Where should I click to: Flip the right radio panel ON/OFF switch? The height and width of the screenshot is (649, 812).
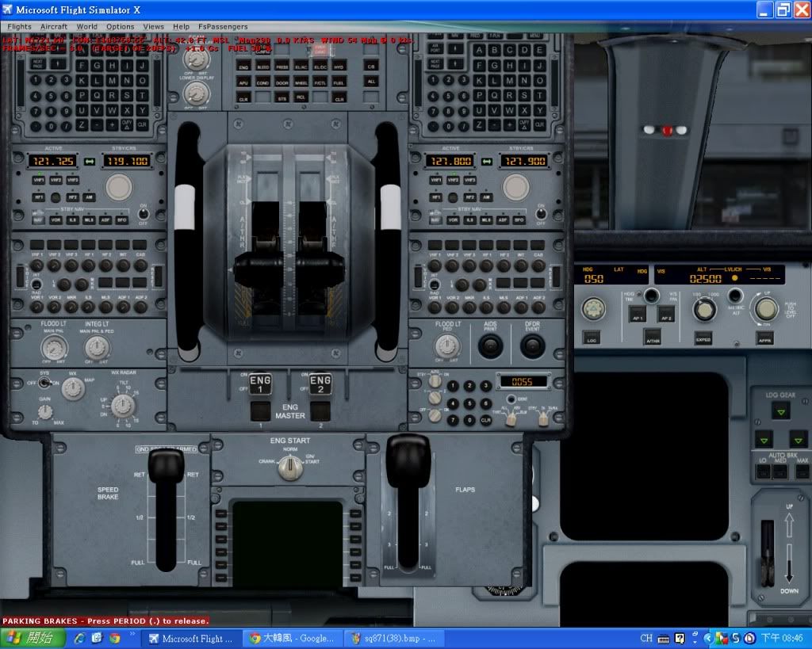pos(541,214)
